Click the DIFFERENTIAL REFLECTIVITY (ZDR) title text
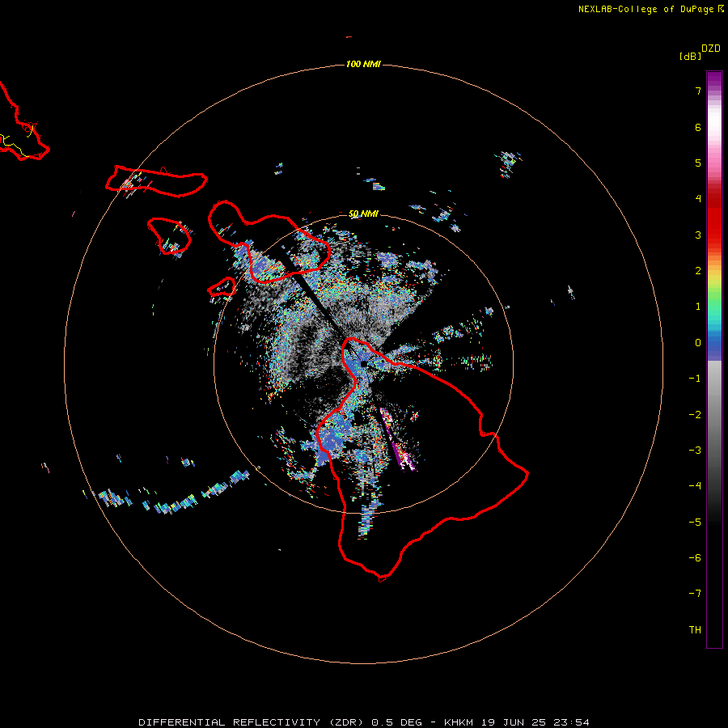728x728 pixels. (x=252, y=722)
